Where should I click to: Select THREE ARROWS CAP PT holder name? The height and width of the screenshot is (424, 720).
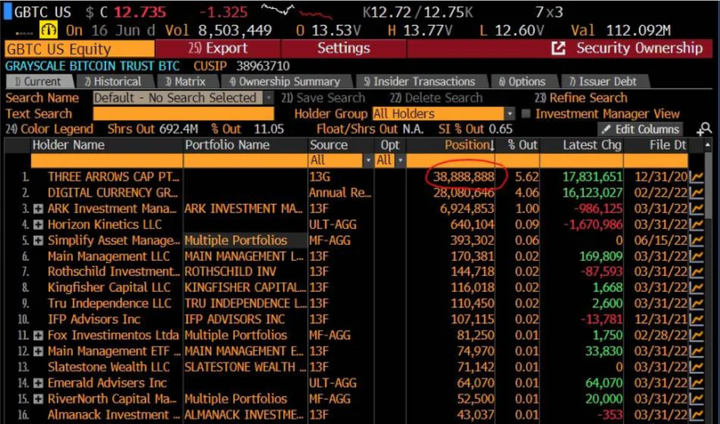(113, 177)
